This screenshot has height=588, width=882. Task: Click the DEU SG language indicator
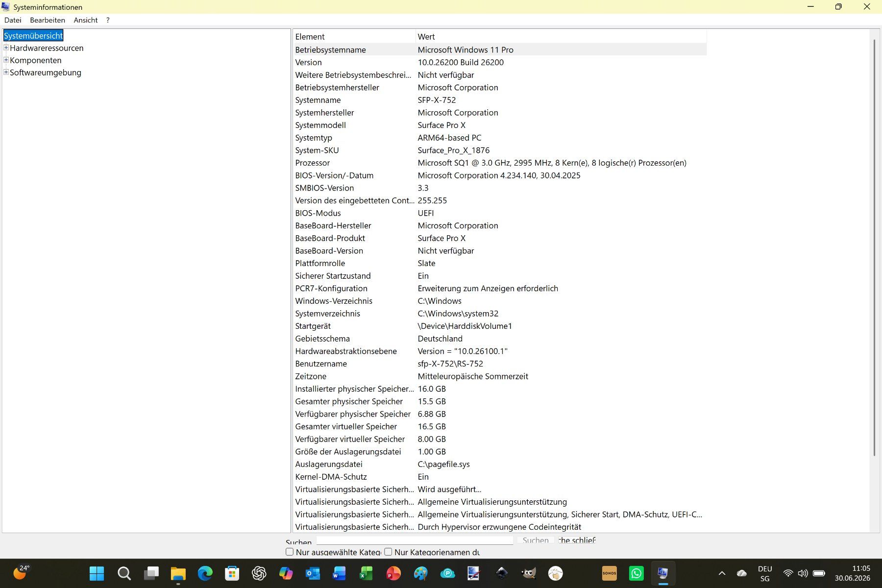point(765,574)
